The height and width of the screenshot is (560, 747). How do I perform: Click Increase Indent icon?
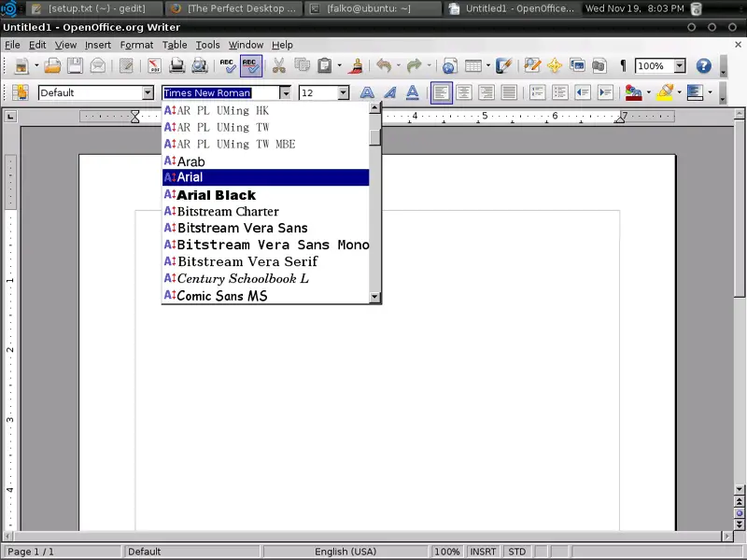click(x=605, y=92)
